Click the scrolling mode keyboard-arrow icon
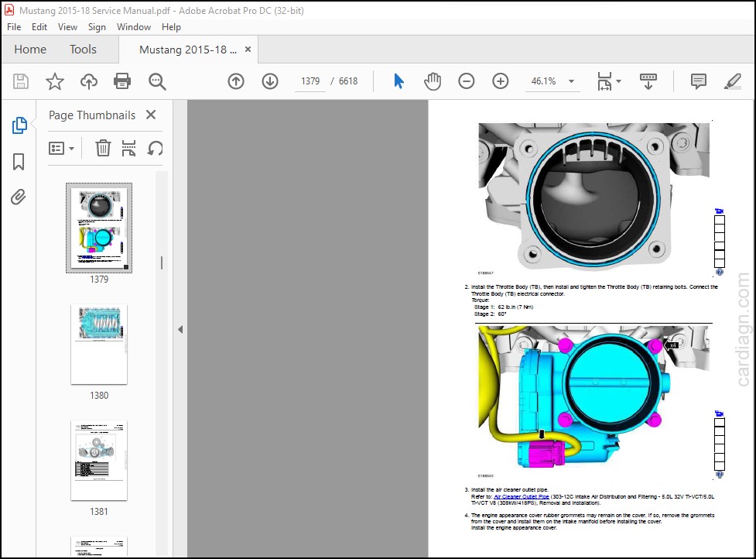Viewport: 756px width, 559px height. tap(648, 81)
